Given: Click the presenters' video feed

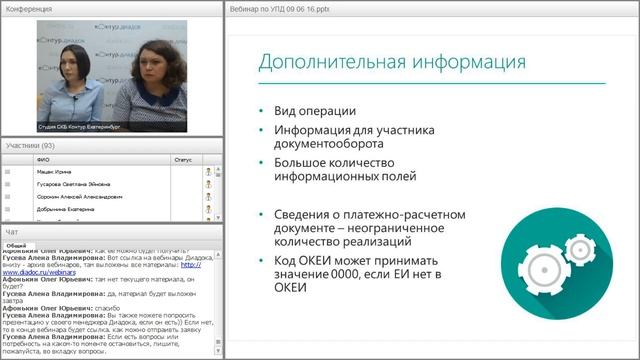Looking at the screenshot, I should (112, 76).
